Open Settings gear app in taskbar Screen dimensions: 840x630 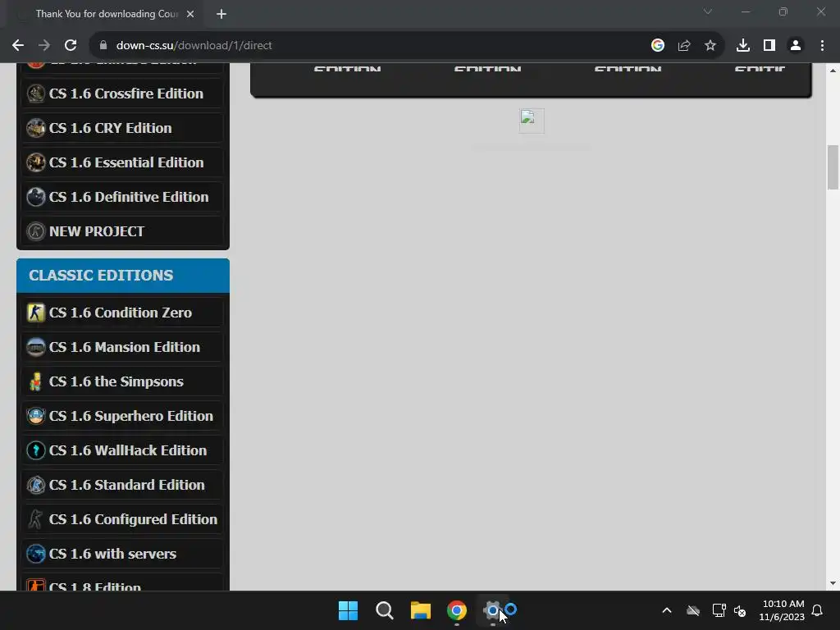click(493, 610)
